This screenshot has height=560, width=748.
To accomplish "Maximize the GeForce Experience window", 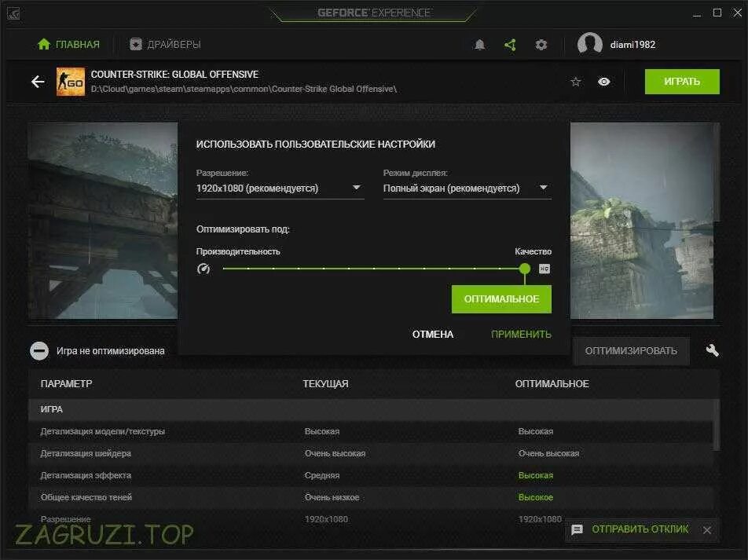I will (717, 13).
